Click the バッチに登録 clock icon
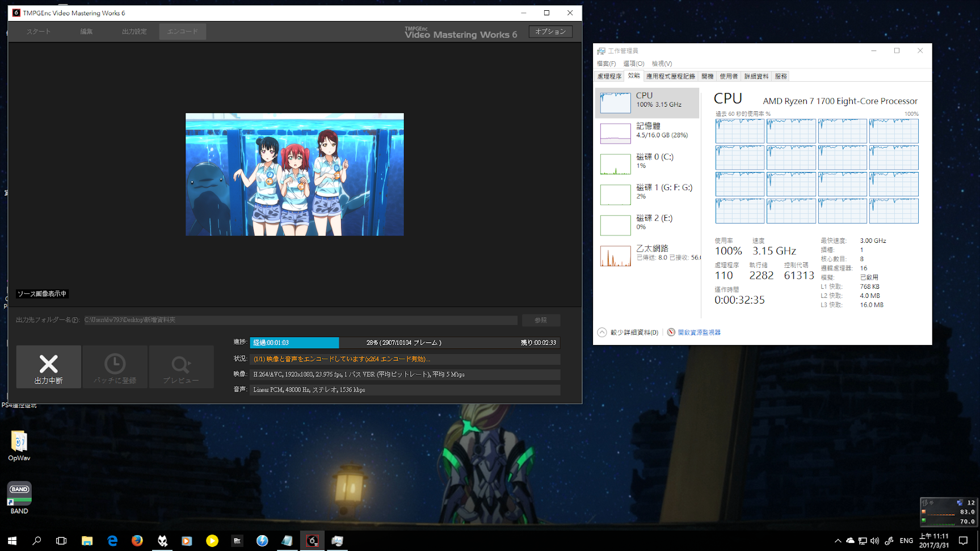Image resolution: width=980 pixels, height=551 pixels. tap(115, 364)
